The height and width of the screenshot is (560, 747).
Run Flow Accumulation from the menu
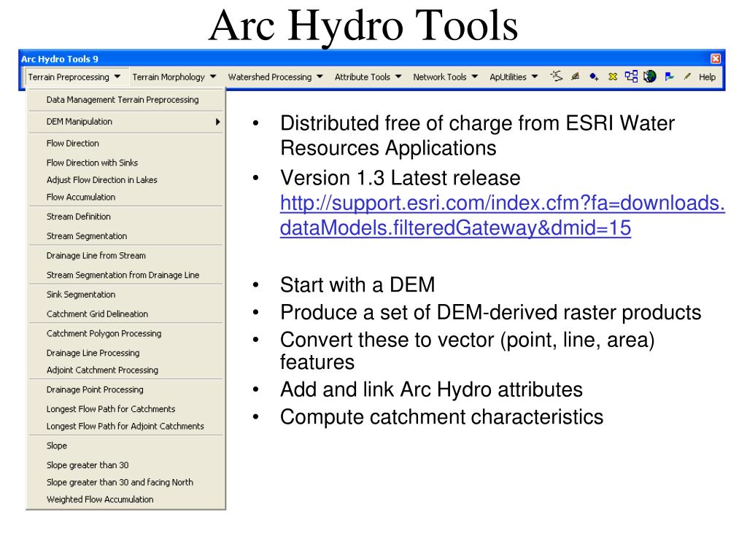pos(125,197)
